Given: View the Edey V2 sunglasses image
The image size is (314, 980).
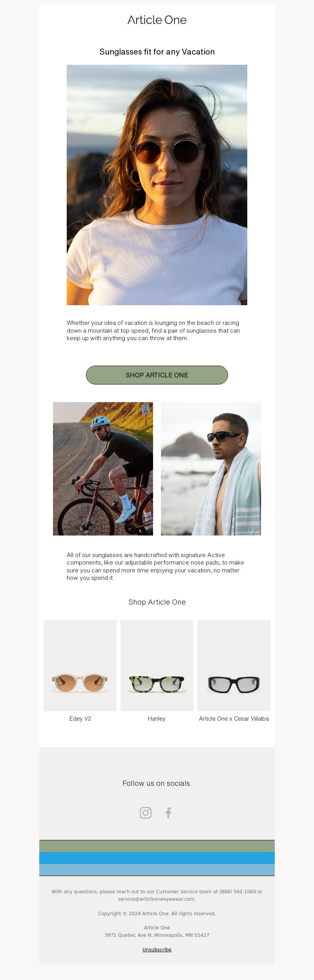Looking at the screenshot, I should [x=80, y=665].
